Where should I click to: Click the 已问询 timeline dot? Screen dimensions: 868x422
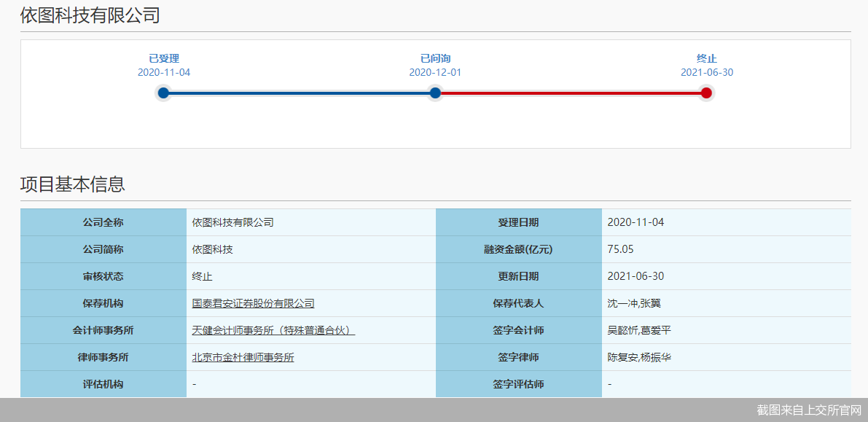coord(435,93)
